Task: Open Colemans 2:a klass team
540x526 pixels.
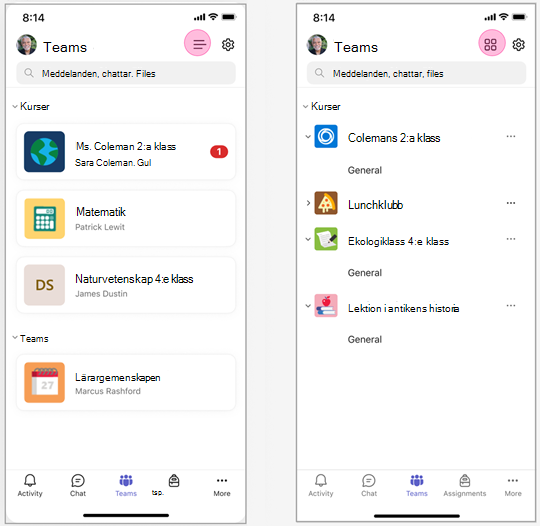Action: click(x=394, y=138)
